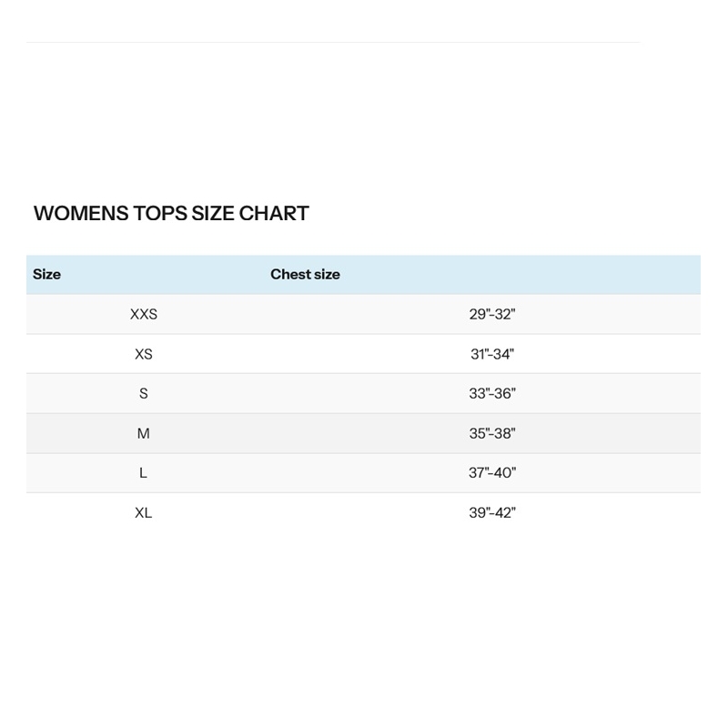Select the XXS size cell

tap(144, 315)
